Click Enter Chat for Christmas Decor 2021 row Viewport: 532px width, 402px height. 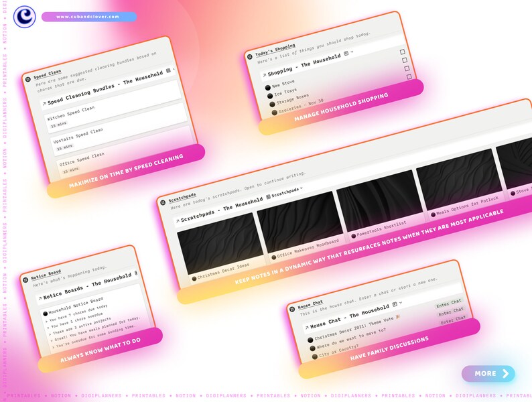(448, 303)
